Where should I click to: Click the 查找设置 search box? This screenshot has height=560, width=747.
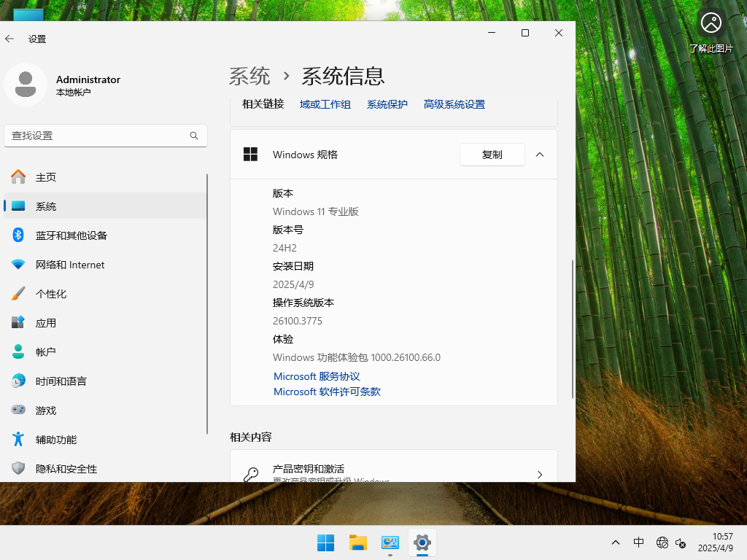click(106, 136)
